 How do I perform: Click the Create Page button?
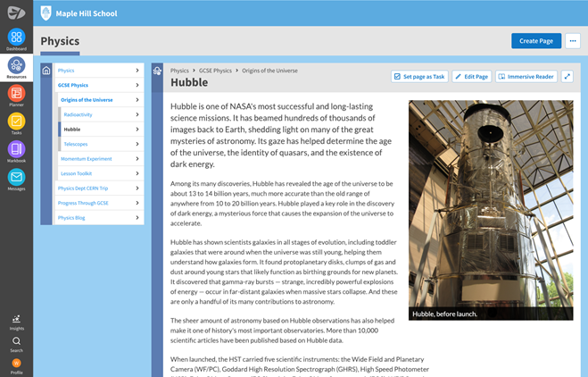[536, 41]
